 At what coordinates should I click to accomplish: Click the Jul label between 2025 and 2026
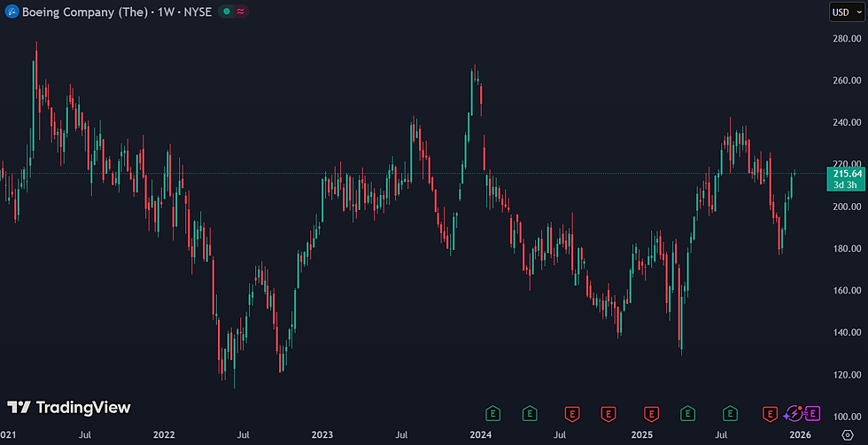(x=722, y=435)
